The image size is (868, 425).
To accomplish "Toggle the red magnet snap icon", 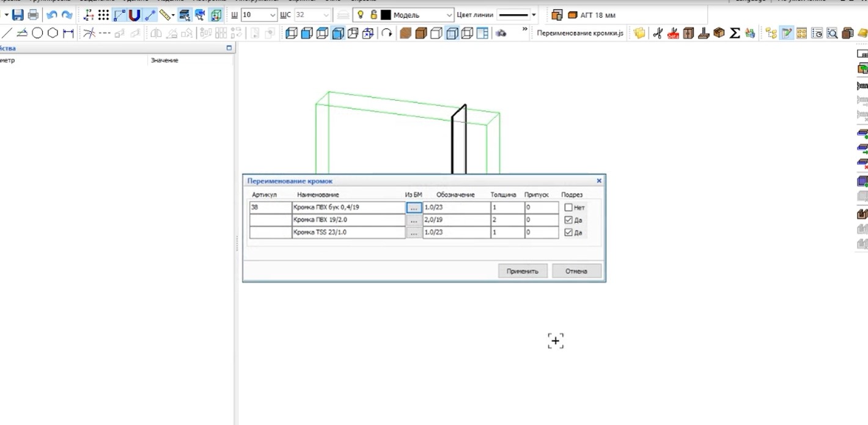I will pos(134,15).
